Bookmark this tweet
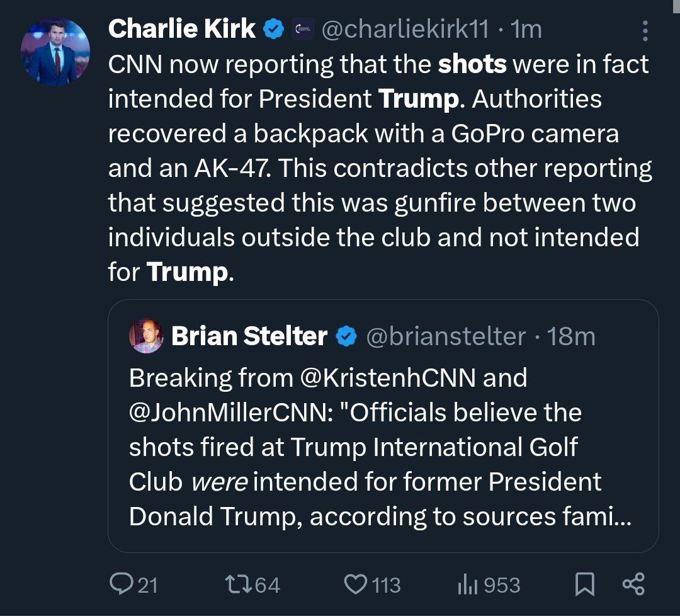 pyautogui.click(x=585, y=585)
